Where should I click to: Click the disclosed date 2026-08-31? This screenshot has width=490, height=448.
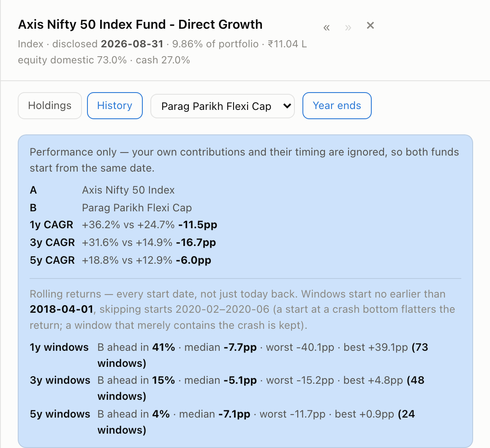coord(132,44)
